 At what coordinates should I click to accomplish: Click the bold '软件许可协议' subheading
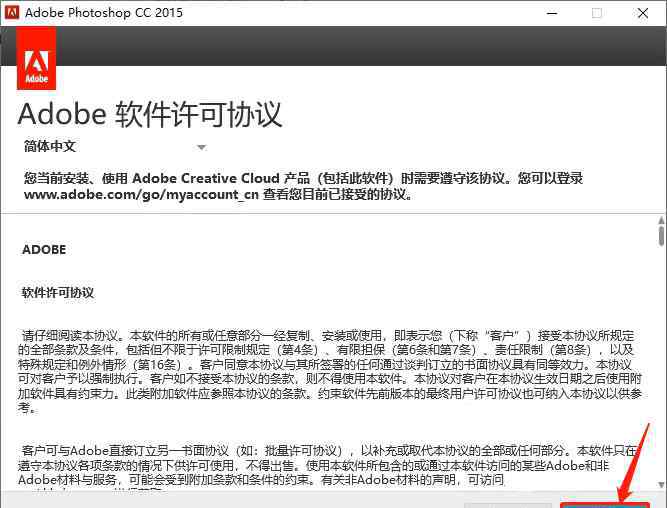point(58,293)
